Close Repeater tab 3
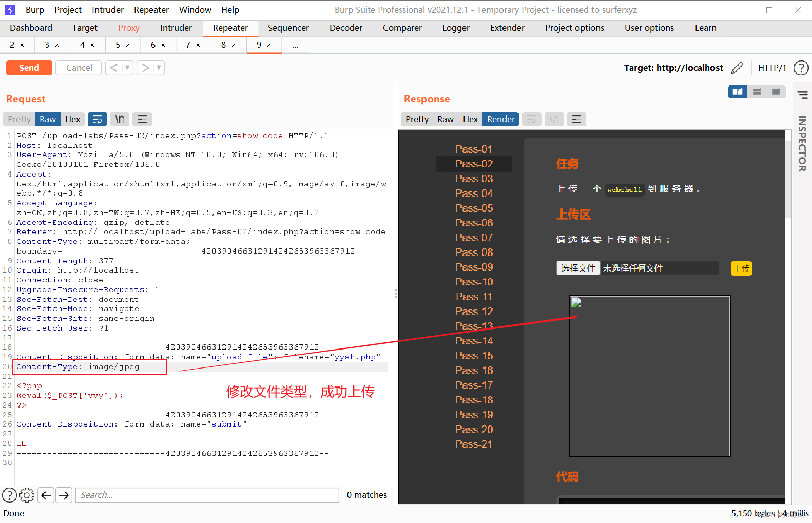Screen dimensions: 812x523 point(57,45)
